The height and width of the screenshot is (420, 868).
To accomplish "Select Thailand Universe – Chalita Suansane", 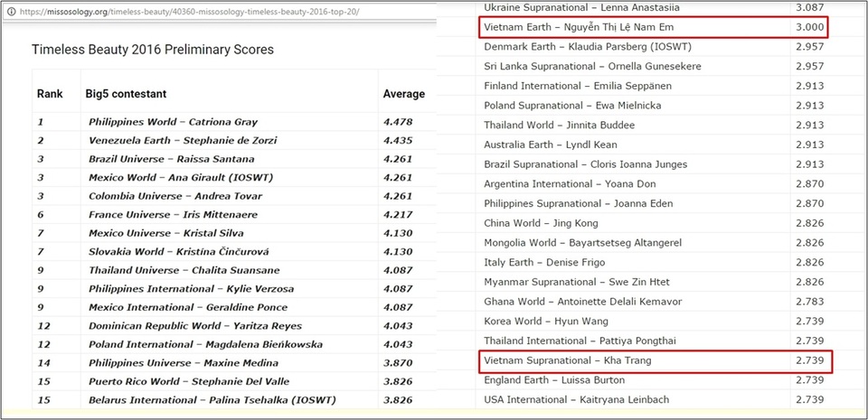I will tap(184, 270).
